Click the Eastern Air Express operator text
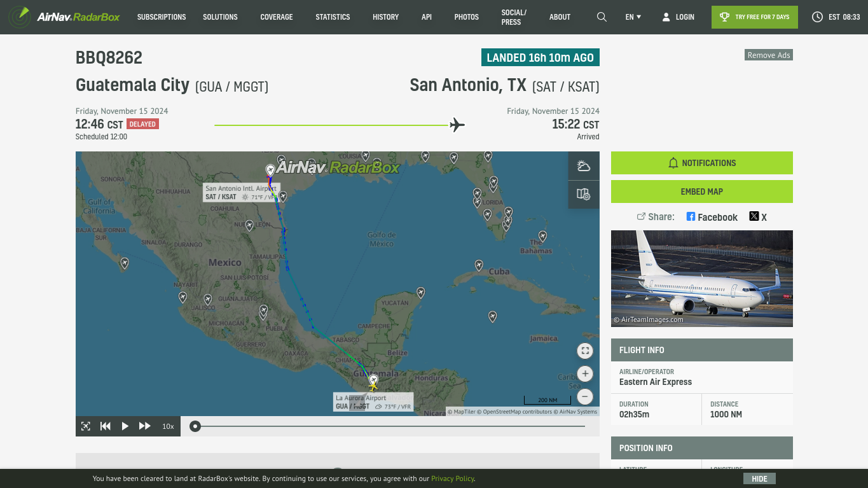This screenshot has width=868, height=488. coord(656,382)
